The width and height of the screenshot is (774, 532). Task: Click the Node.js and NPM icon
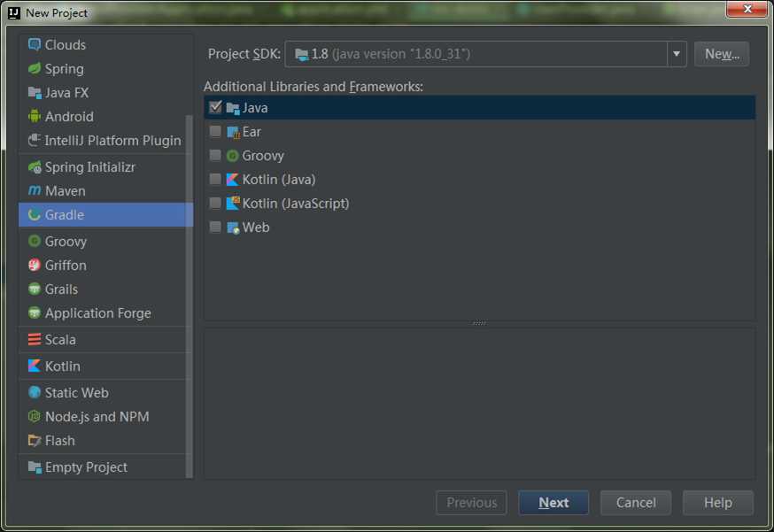[x=34, y=417]
